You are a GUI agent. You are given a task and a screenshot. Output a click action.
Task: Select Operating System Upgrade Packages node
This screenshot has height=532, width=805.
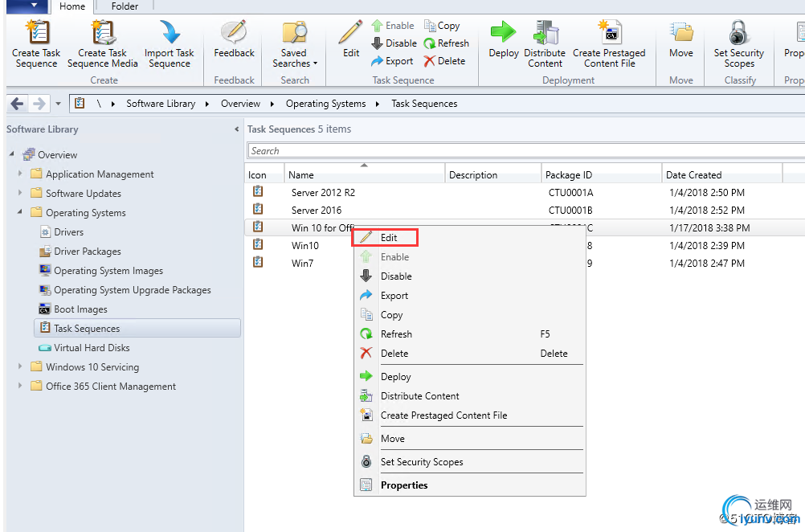click(125, 290)
